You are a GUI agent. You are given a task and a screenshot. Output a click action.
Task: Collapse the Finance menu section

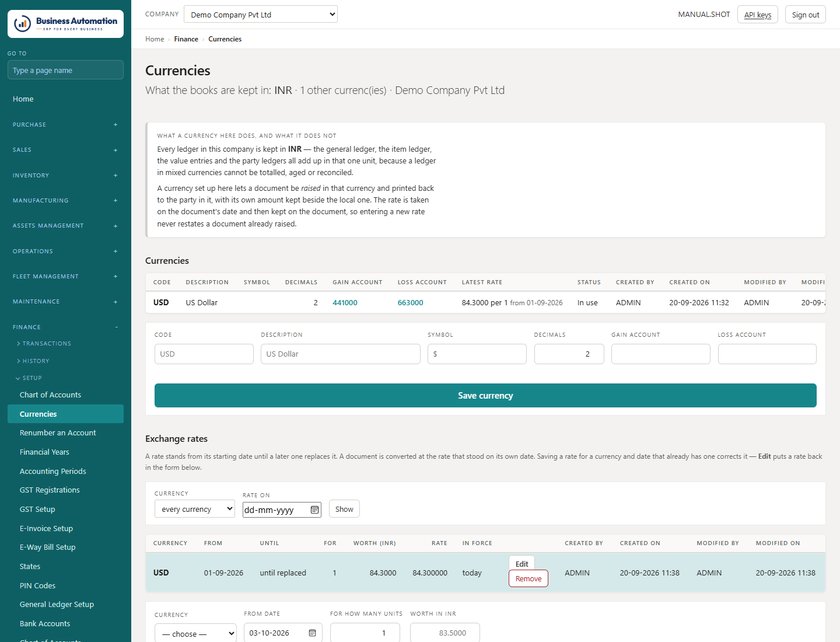click(65, 327)
